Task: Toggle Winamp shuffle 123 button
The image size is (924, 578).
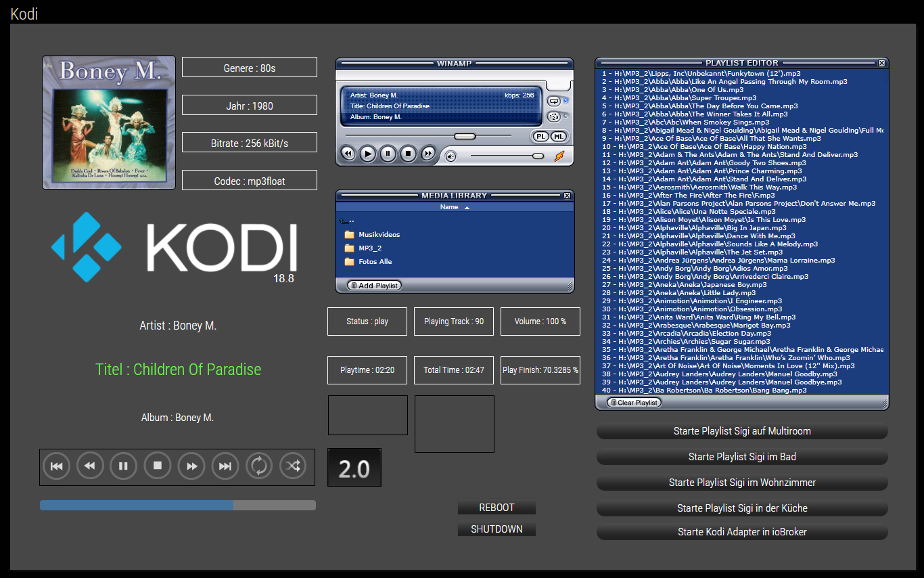Action: [554, 116]
